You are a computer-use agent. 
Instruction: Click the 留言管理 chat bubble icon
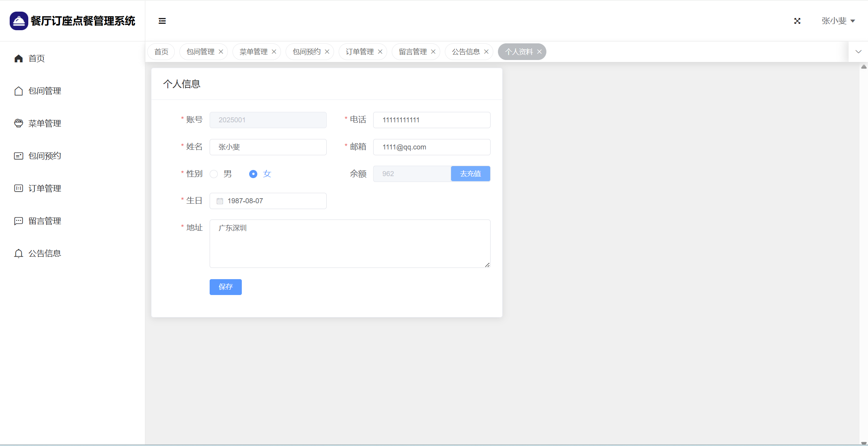tap(19, 221)
